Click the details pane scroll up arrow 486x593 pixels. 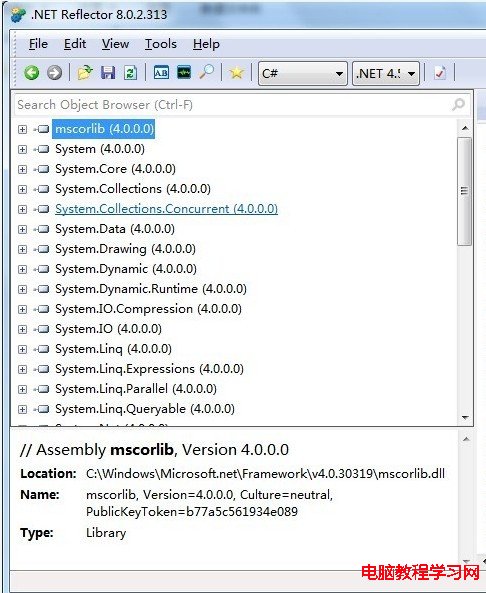click(466, 439)
